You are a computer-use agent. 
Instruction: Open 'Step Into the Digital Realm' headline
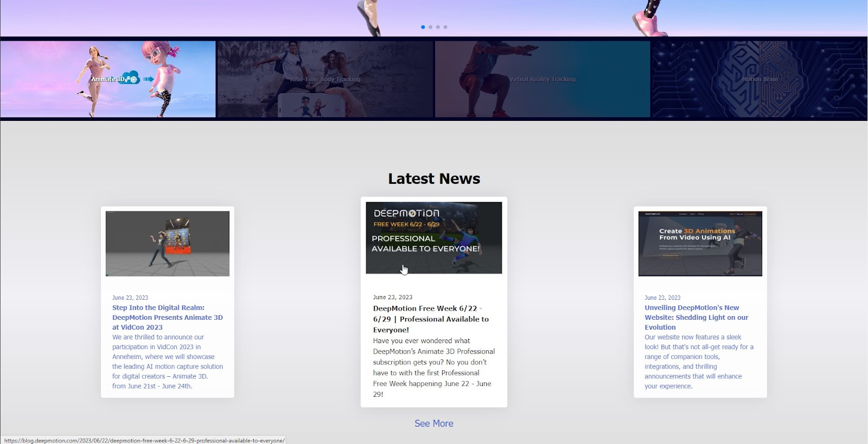tap(168, 317)
